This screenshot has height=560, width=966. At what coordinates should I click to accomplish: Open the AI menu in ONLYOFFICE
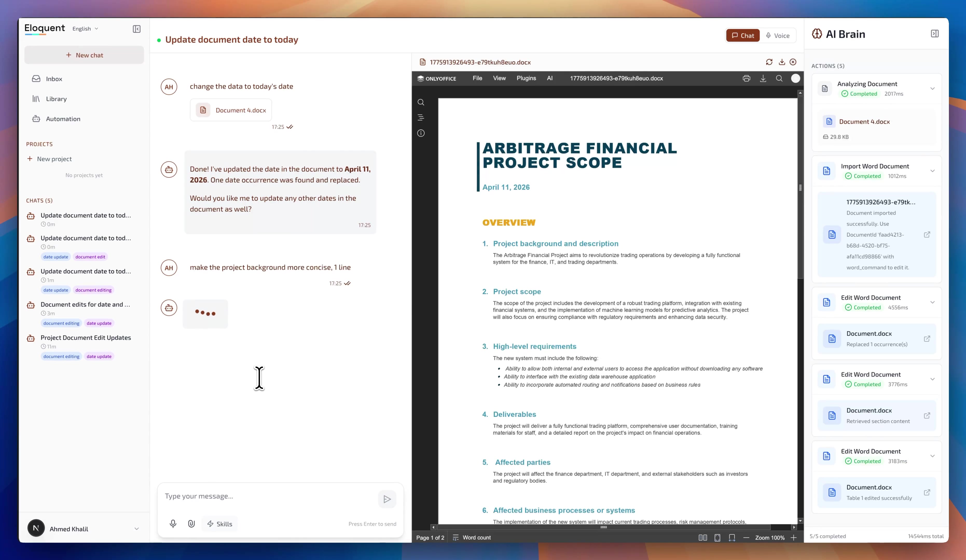coord(550,78)
